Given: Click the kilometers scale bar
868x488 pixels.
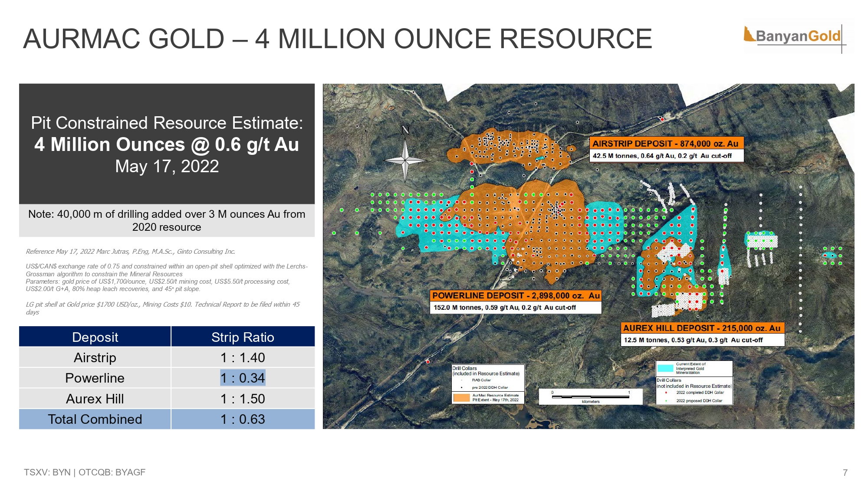Looking at the screenshot, I should (x=590, y=396).
